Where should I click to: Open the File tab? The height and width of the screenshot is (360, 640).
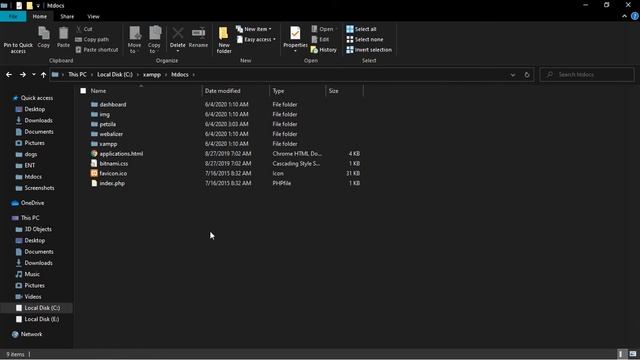coord(13,16)
